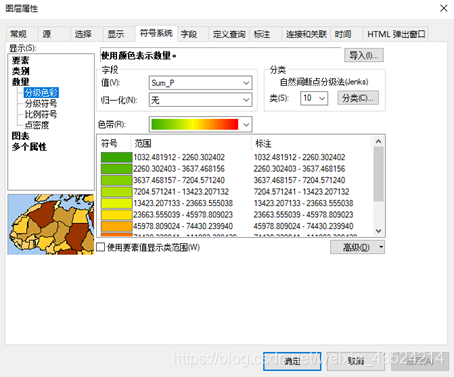
Task: Click range text 1032.481912 - 2260.302402
Action: click(x=179, y=157)
